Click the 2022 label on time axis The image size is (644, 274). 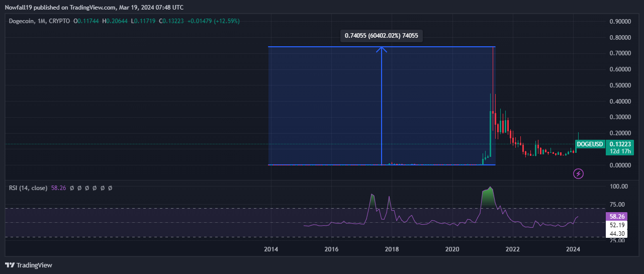(x=512, y=249)
